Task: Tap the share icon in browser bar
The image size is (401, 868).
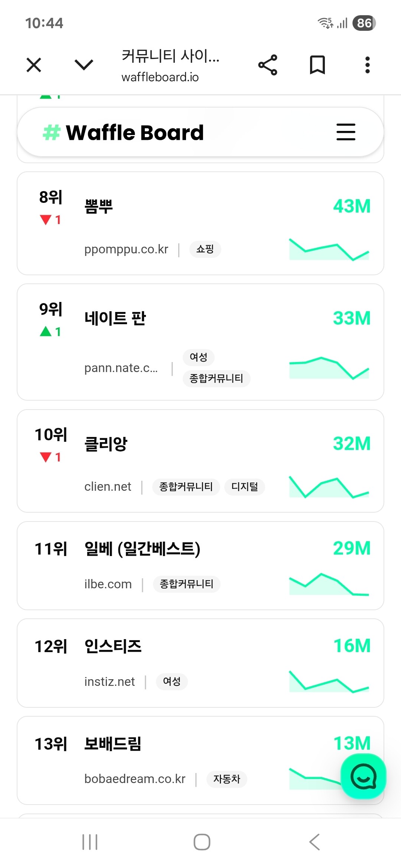Action: click(268, 65)
